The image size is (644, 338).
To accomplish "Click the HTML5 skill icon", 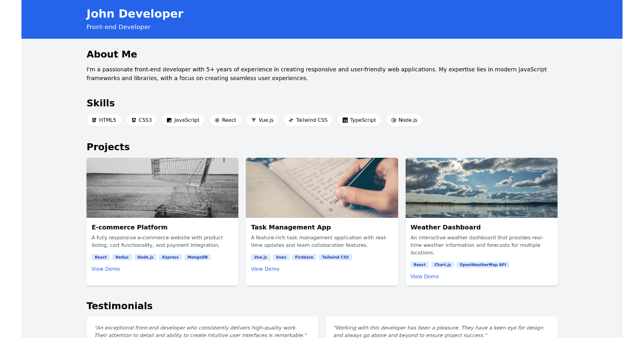I will pos(94,120).
